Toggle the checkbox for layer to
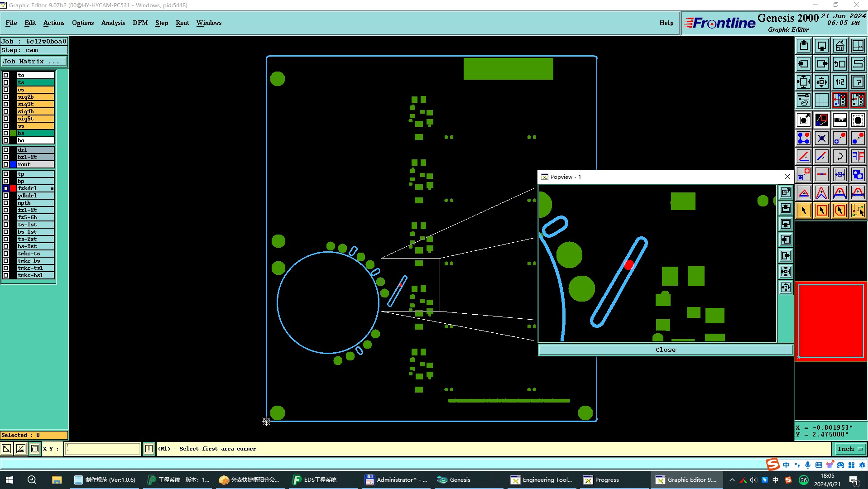 point(6,75)
